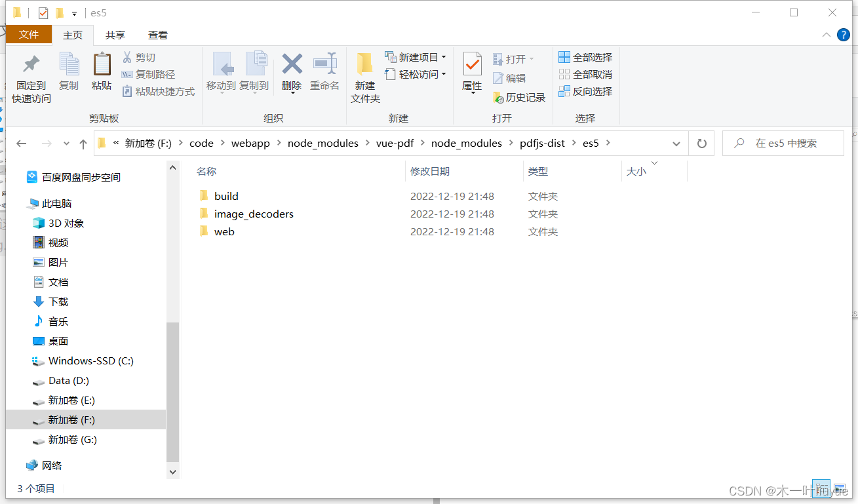Click the sidebar scrollbar down arrow

click(x=173, y=471)
